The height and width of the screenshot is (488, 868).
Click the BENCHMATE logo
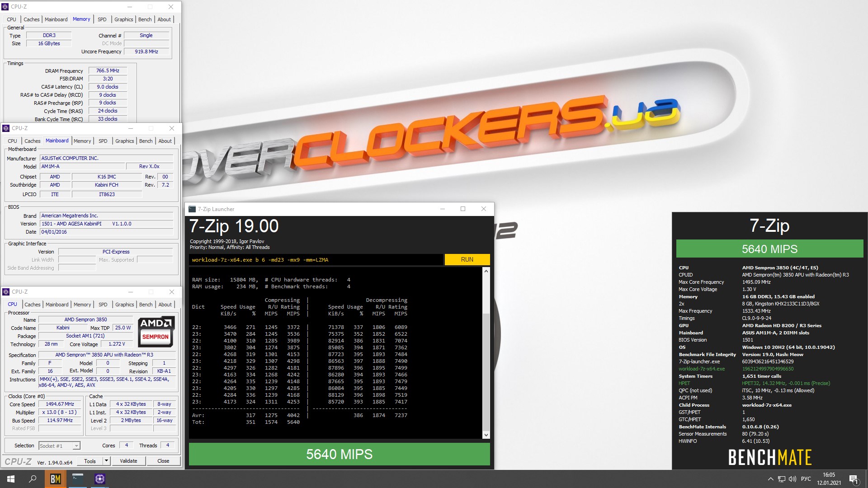point(769,457)
